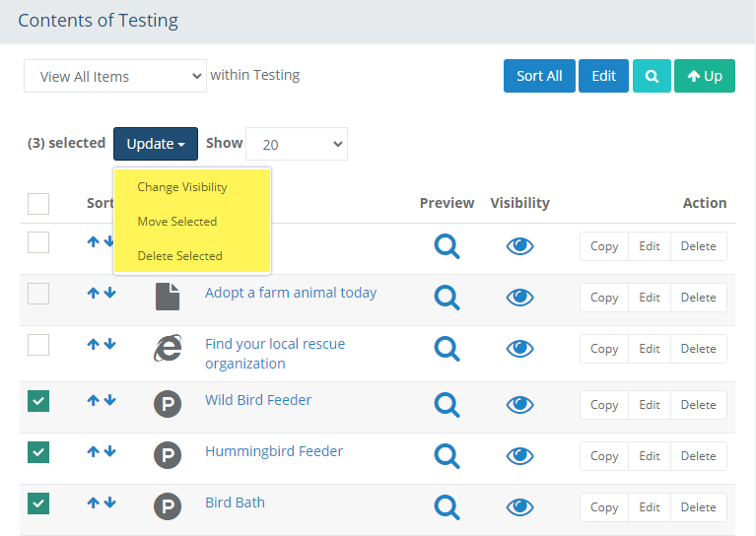Click the Internet Explorer icon for rescue organization
756x536 pixels.
point(168,348)
